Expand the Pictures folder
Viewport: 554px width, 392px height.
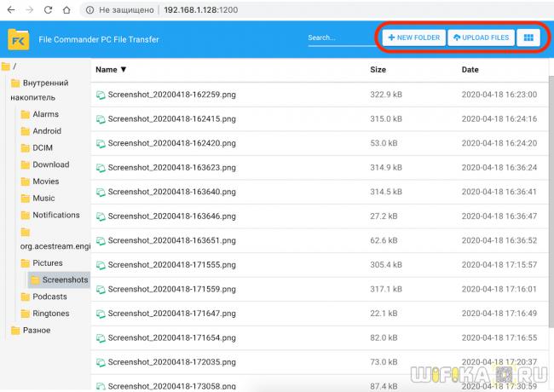click(x=47, y=263)
